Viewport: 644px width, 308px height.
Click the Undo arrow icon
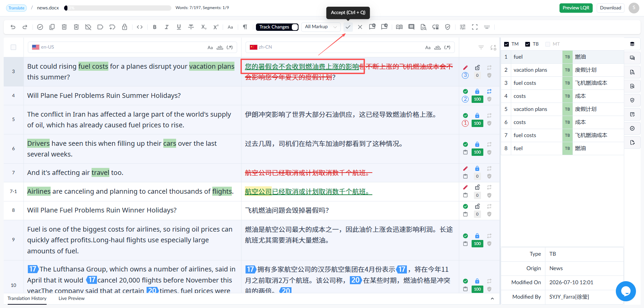click(x=13, y=27)
